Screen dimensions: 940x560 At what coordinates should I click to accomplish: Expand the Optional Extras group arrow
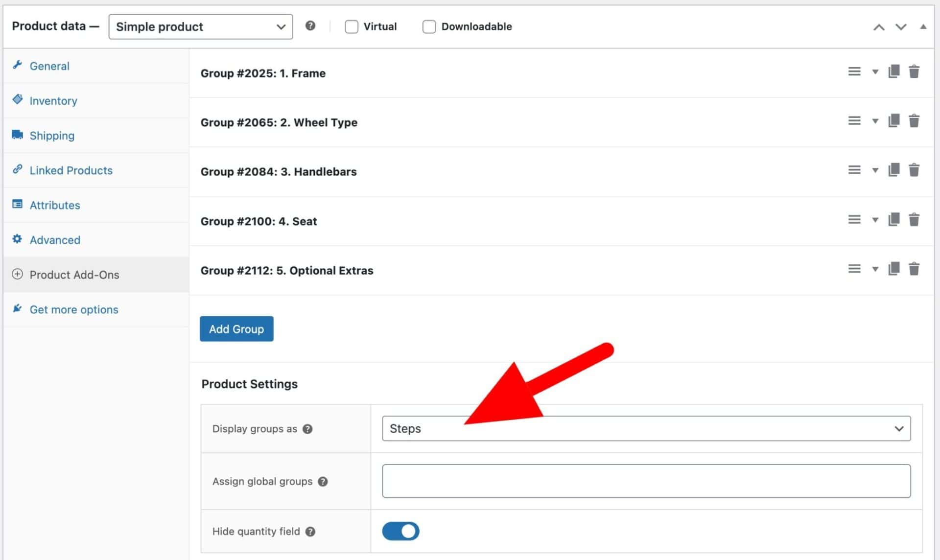(x=875, y=269)
